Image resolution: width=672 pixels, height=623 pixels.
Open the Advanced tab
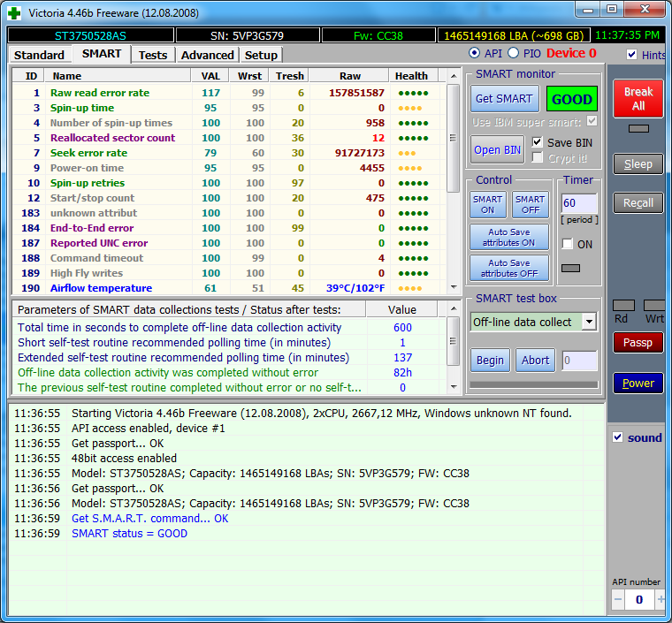tap(208, 55)
